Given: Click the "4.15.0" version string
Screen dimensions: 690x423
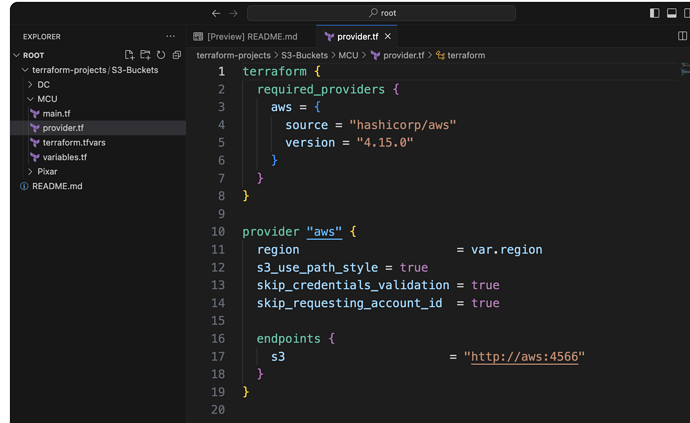Looking at the screenshot, I should click(x=385, y=143).
